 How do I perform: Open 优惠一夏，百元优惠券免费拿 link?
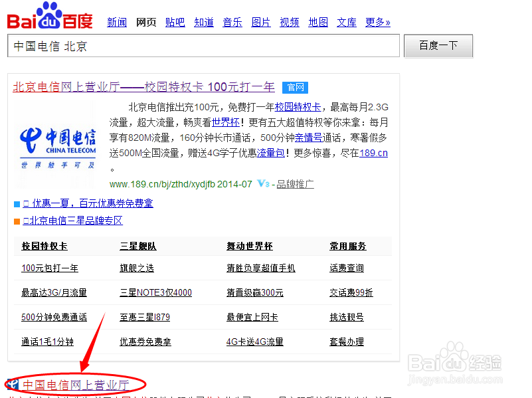pyautogui.click(x=88, y=203)
